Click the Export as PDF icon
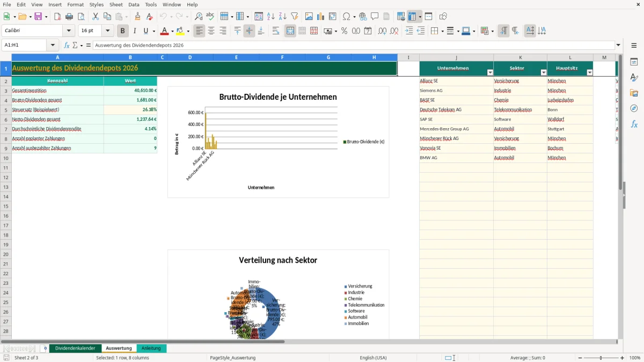The width and height of the screenshot is (644, 362). click(57, 17)
